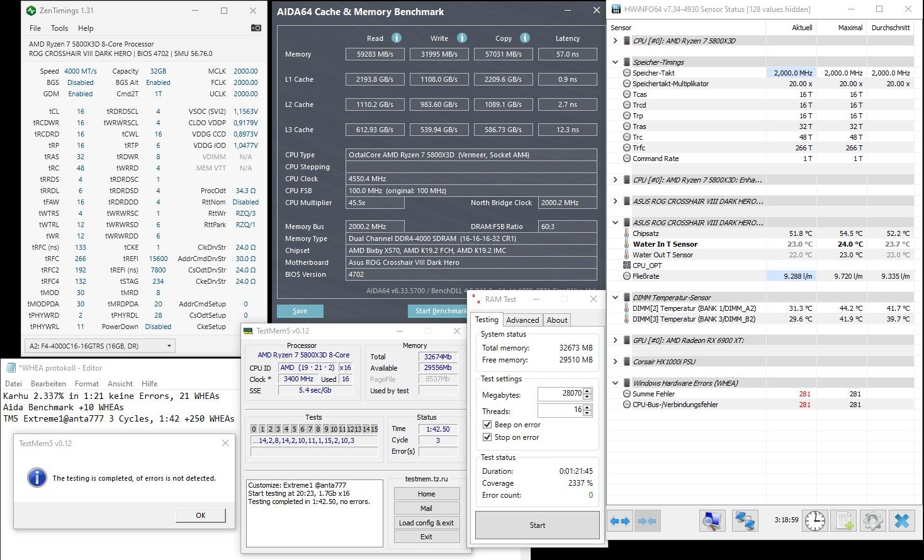The height and width of the screenshot is (560, 924).
Task: Collapse the Windows Hardware Errors (WHEA) group
Action: 615,383
